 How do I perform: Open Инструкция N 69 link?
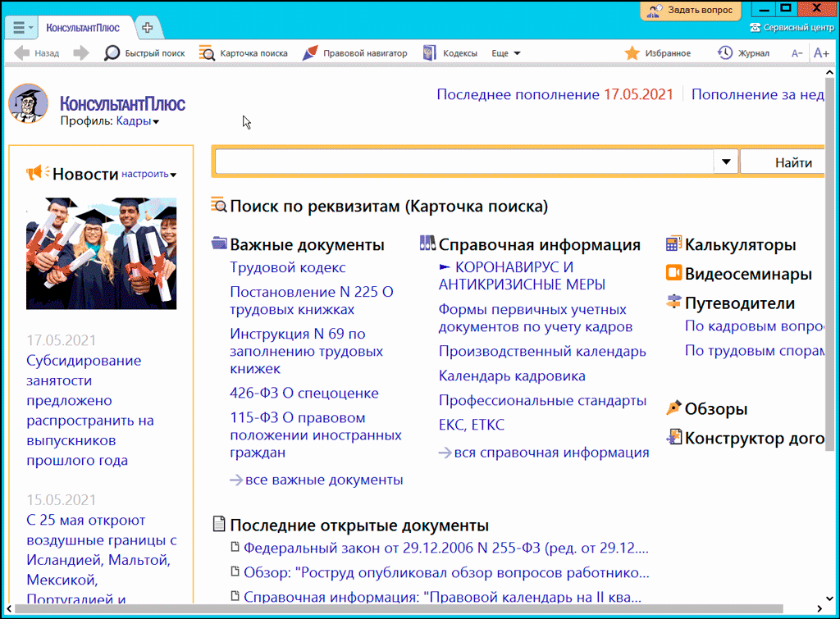tap(307, 351)
